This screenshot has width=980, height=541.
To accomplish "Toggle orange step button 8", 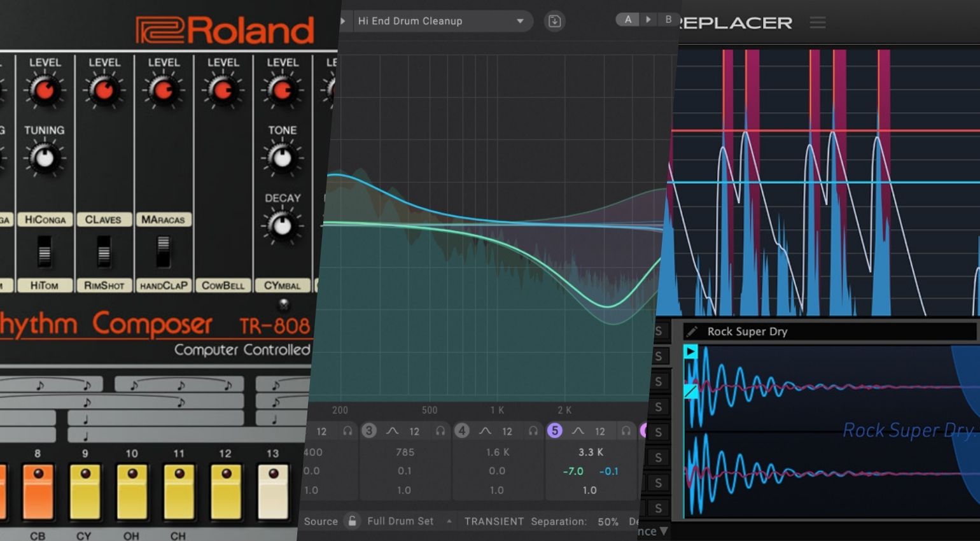I will tap(38, 491).
